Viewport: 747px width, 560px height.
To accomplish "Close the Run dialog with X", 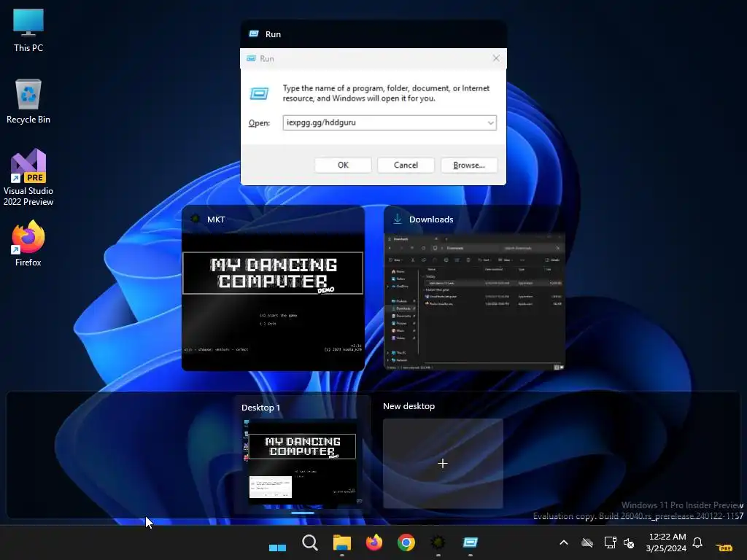I will coord(496,58).
